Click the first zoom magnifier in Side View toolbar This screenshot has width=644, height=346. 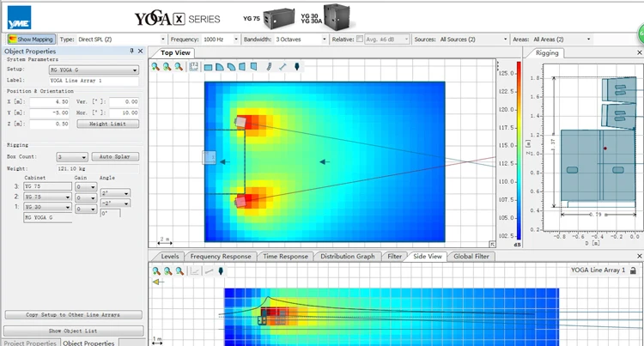pyautogui.click(x=156, y=271)
